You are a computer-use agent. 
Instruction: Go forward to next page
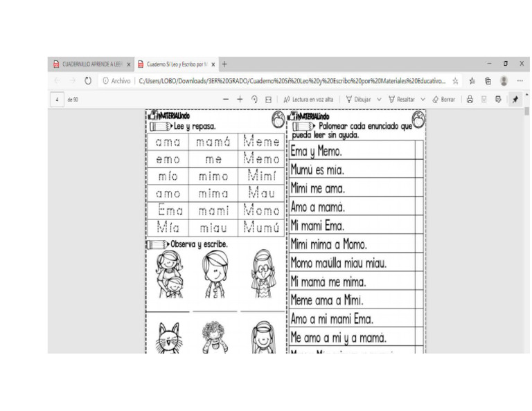click(72, 81)
